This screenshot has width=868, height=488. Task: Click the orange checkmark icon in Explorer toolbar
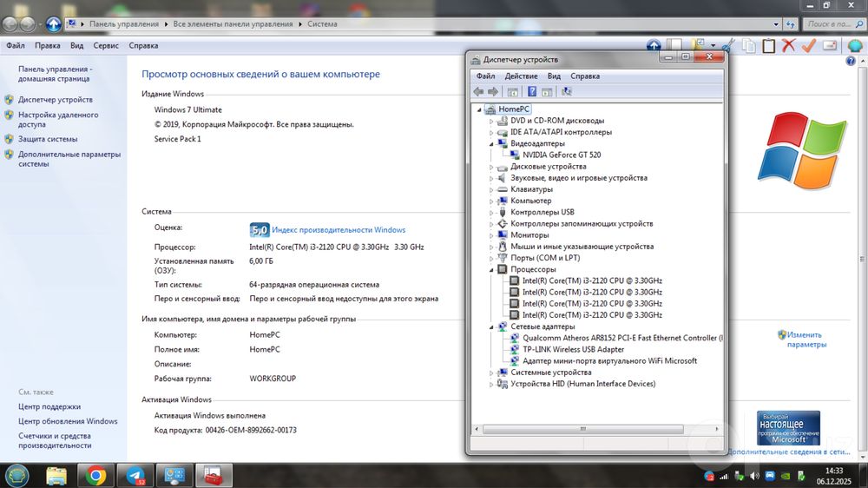point(809,45)
